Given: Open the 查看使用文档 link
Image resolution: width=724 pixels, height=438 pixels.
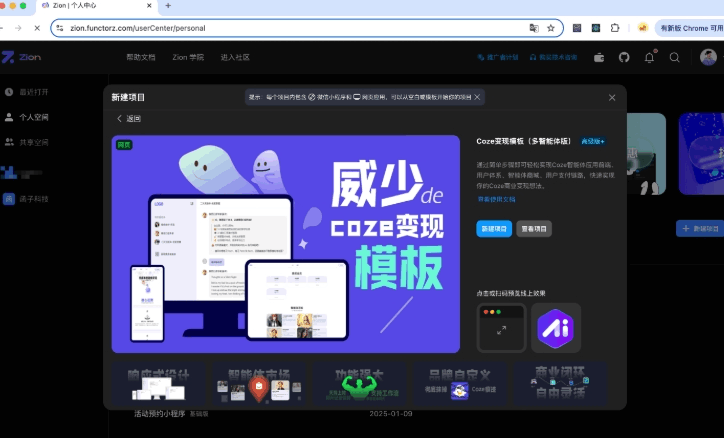Looking at the screenshot, I should pos(496,199).
